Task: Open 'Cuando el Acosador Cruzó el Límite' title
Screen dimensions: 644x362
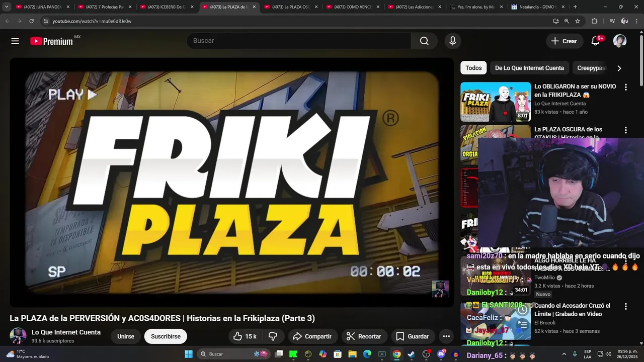Action: click(572, 310)
